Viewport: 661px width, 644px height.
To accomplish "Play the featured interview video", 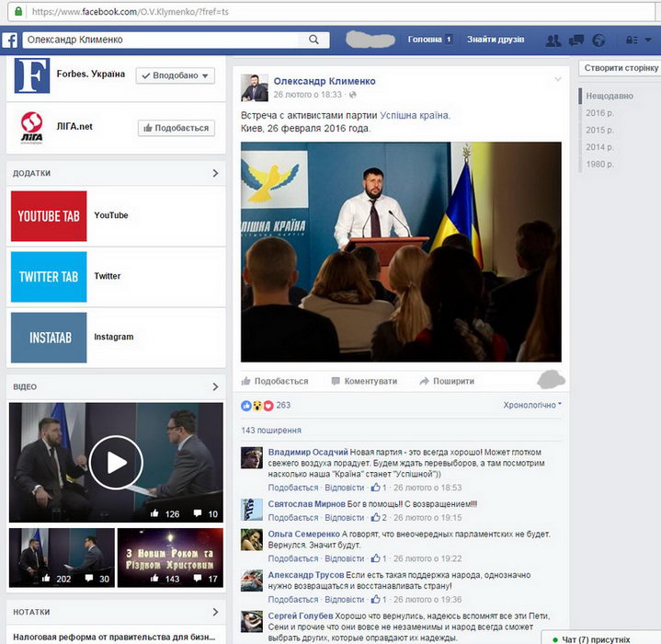I will click(116, 462).
